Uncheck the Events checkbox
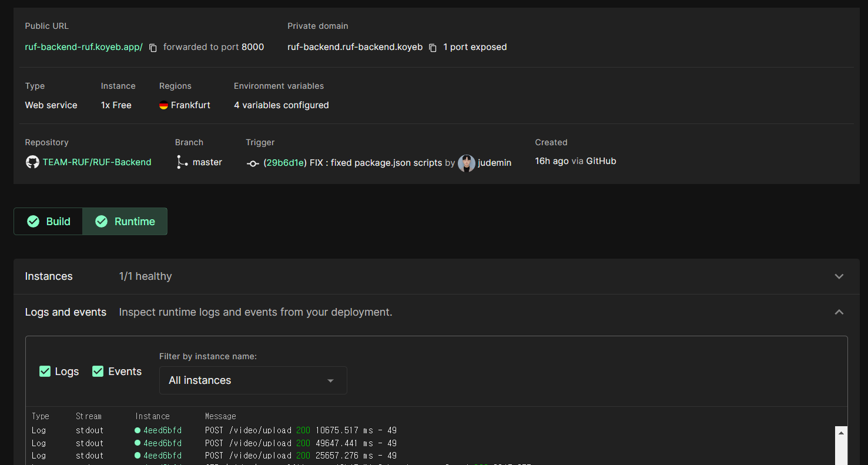 (98, 371)
